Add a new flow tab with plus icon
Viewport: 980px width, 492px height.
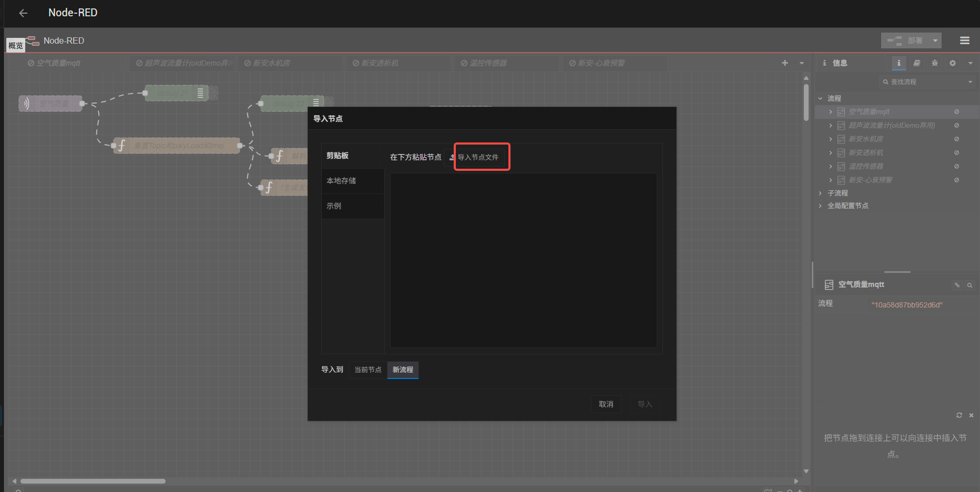tap(784, 63)
